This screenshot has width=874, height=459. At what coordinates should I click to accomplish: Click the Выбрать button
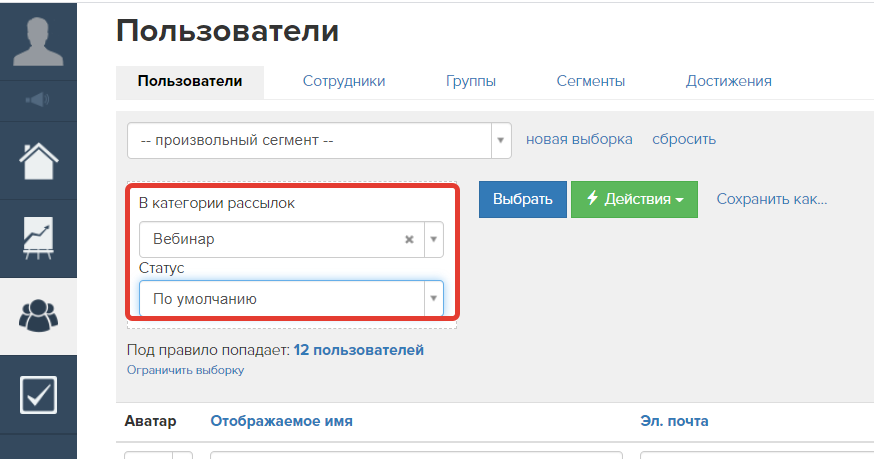tap(523, 199)
